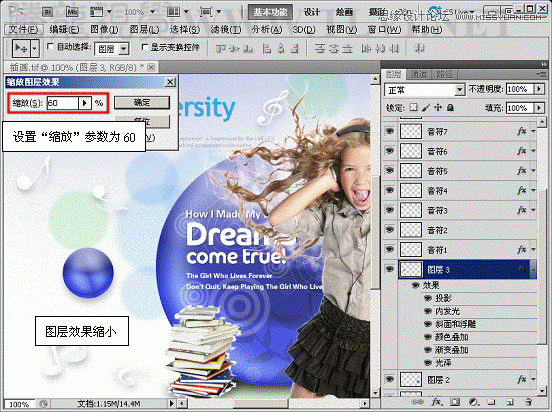Click the 100% zoom field in status bar
Image resolution: width=552 pixels, height=412 pixels.
point(19,404)
